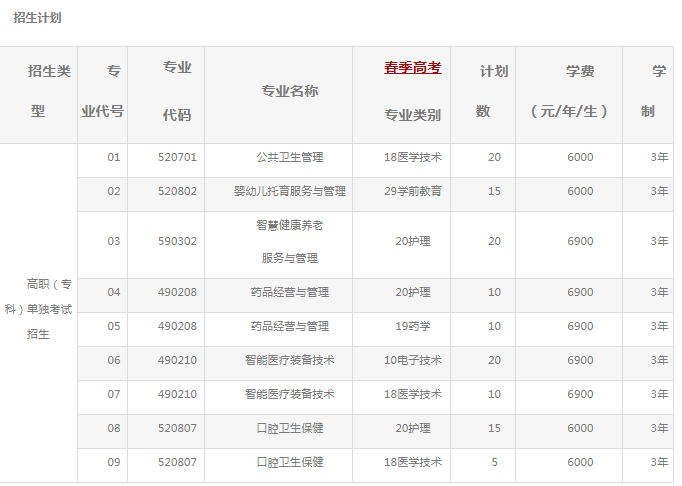The image size is (682, 486).
Task: Click row number 06 cell
Action: tap(113, 360)
